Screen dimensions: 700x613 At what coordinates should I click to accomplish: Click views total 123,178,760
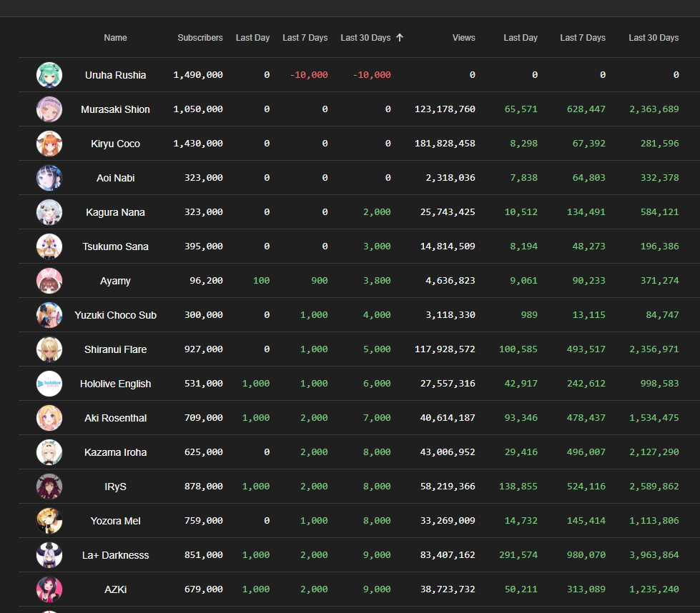[x=445, y=109]
